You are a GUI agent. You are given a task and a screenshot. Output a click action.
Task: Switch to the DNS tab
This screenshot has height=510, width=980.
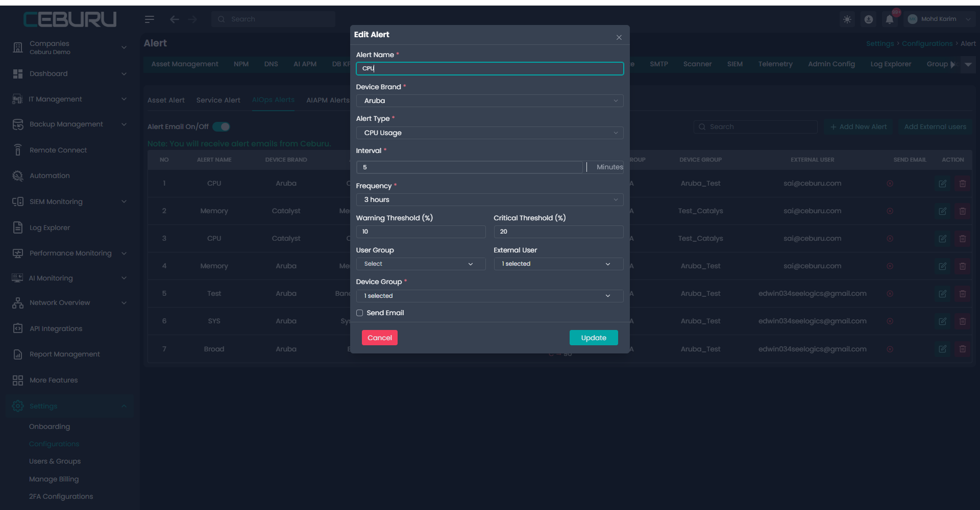(271, 64)
